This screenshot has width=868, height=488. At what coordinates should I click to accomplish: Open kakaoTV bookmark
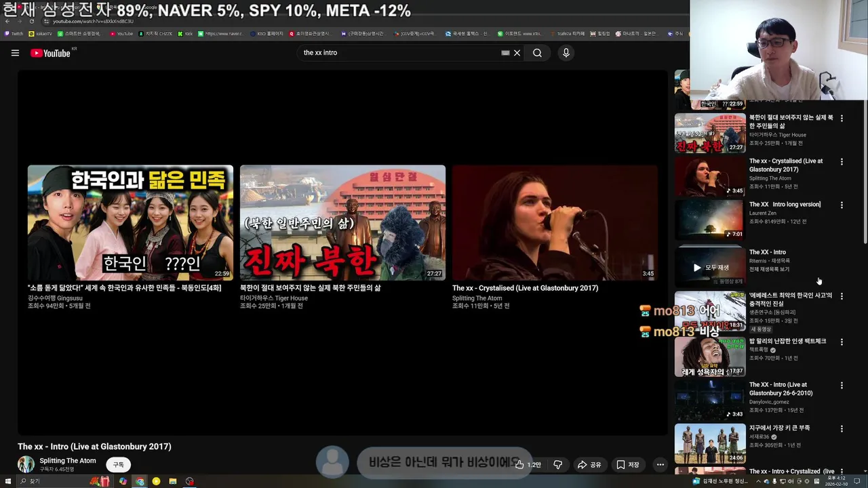[41, 33]
